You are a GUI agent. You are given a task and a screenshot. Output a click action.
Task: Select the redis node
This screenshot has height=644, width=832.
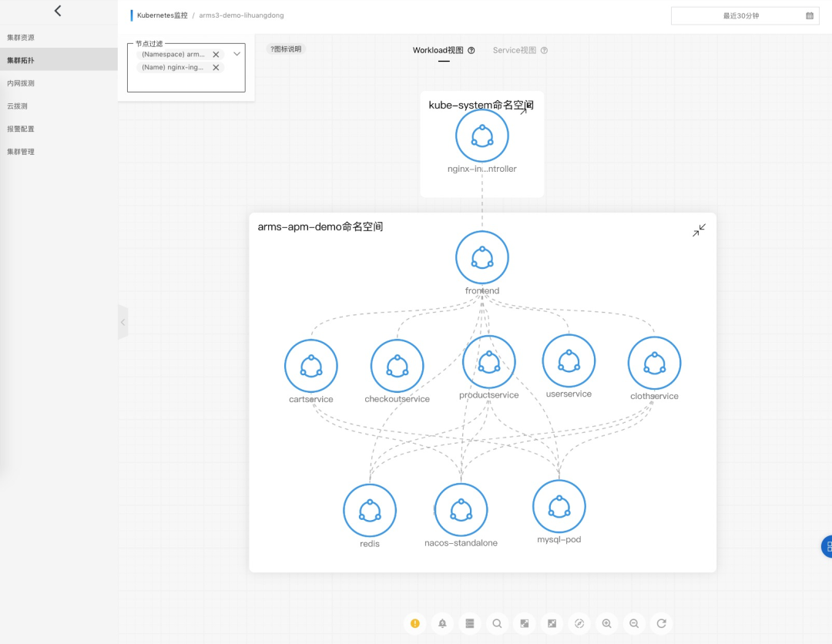(370, 510)
